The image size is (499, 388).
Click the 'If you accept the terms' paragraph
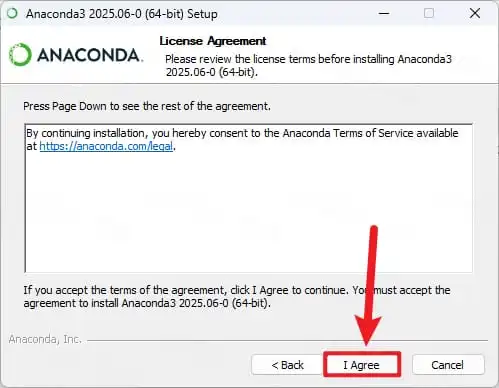tap(237, 297)
